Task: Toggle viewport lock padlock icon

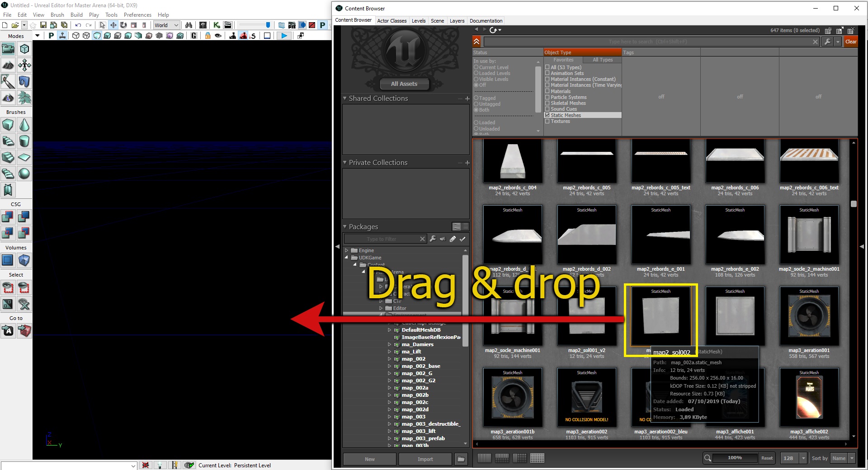Action: 208,36
